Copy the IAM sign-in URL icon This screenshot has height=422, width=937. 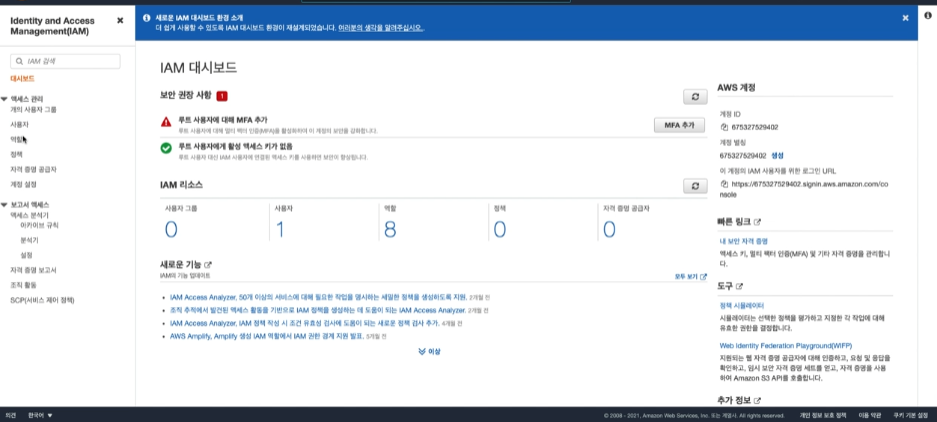coord(724,184)
